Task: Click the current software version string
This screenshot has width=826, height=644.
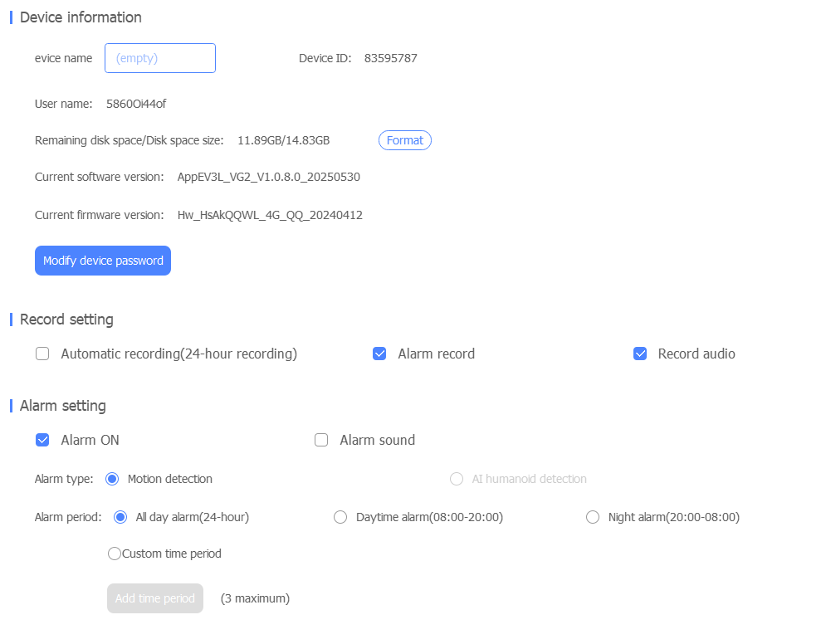Action: pos(269,177)
